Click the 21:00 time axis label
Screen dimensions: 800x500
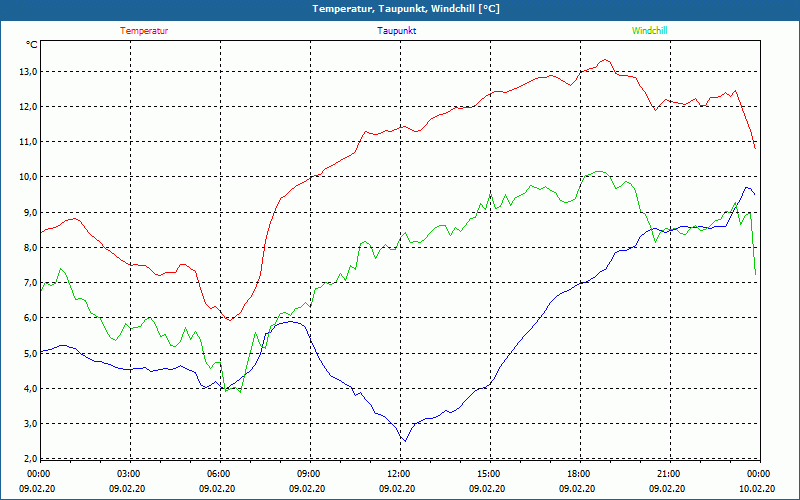click(x=669, y=474)
